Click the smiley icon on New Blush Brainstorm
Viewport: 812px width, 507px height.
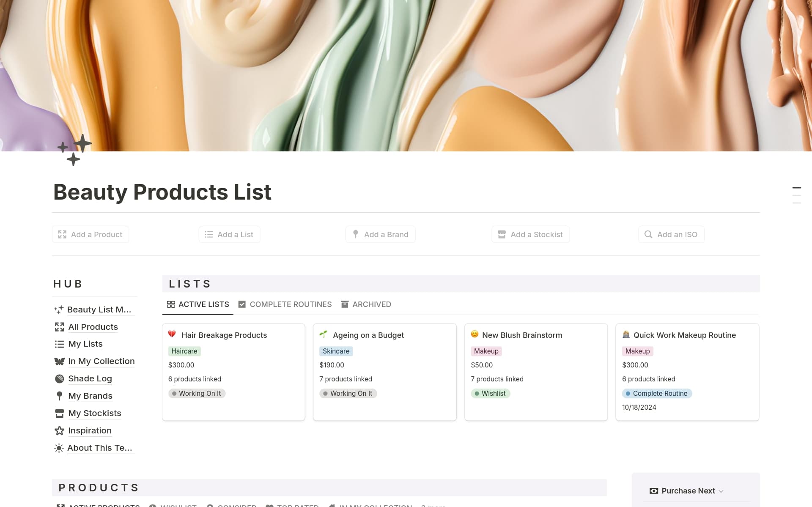coord(475,334)
